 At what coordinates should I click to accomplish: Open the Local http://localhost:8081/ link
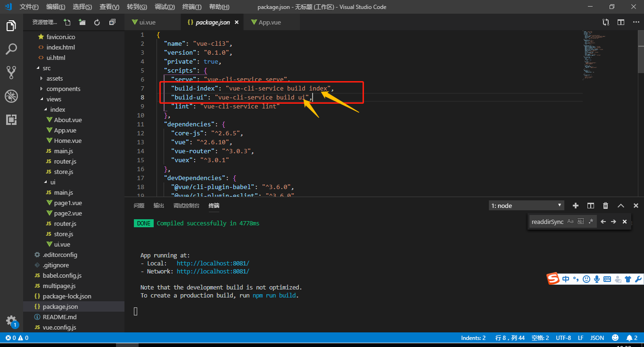coord(213,263)
